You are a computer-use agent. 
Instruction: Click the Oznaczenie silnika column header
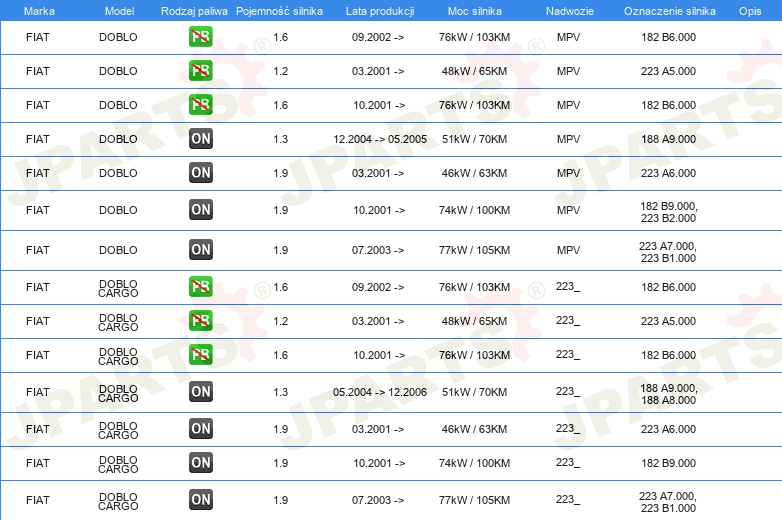coord(669,11)
